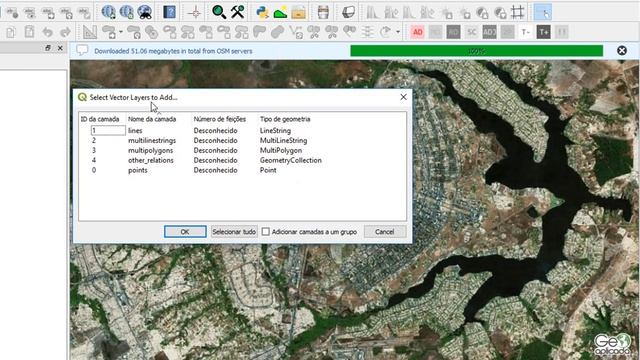Open the hammer and tools plugin icon
This screenshot has height=360, width=640.
pos(238,12)
